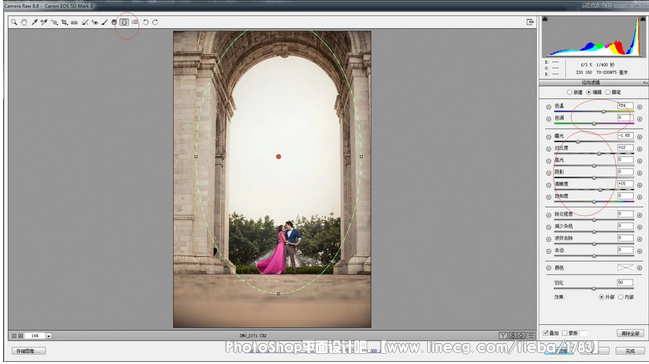Click the 清除全部 clear all button

tap(630, 333)
